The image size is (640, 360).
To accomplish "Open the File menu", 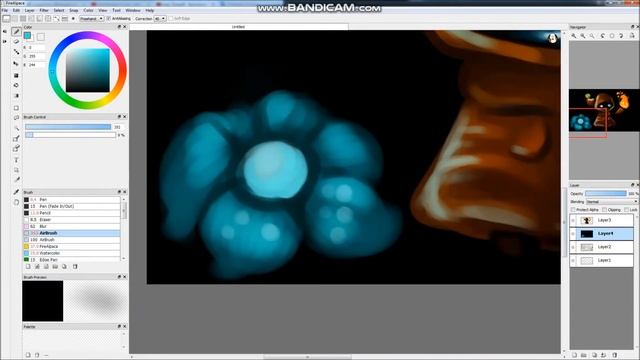I will click(x=5, y=10).
